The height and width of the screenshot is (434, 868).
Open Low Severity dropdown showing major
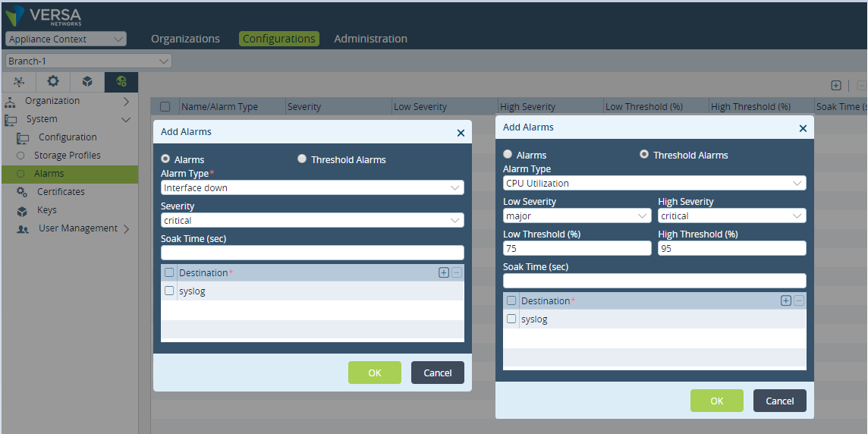click(577, 216)
